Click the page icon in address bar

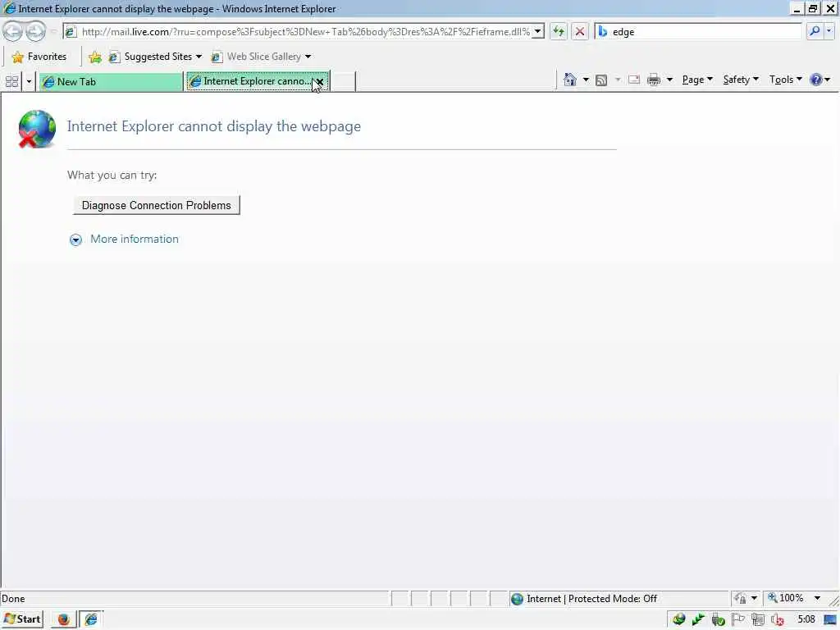point(71,32)
